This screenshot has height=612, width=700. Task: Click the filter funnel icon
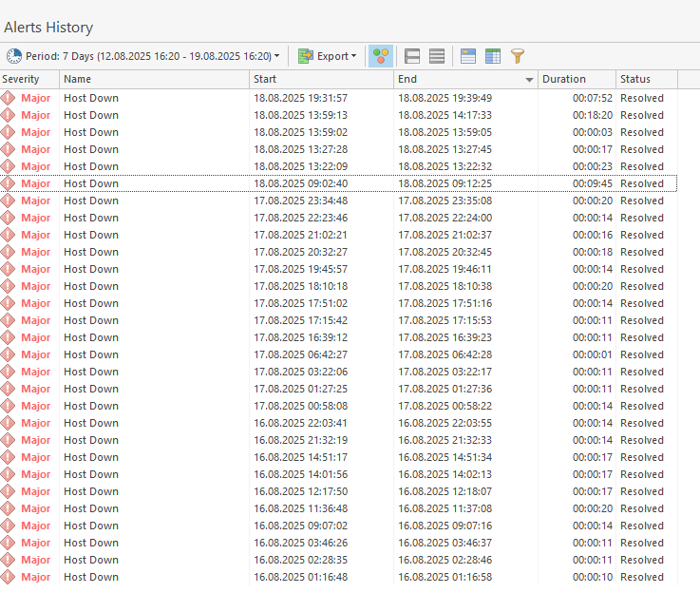point(517,56)
